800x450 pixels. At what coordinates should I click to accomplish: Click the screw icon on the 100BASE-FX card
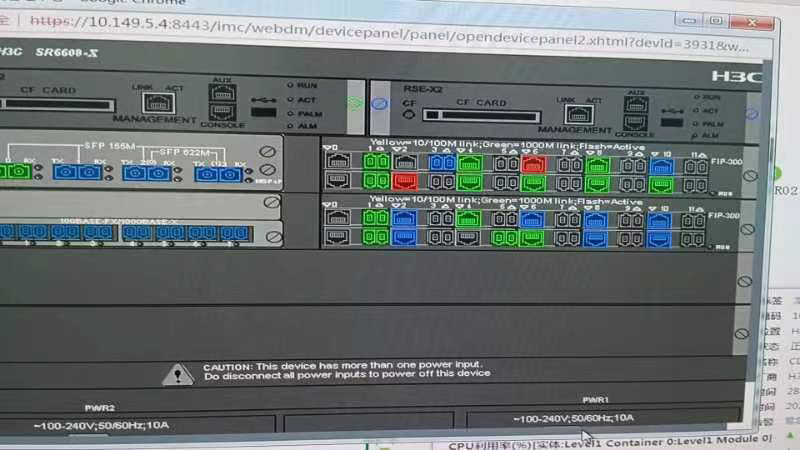point(274,237)
